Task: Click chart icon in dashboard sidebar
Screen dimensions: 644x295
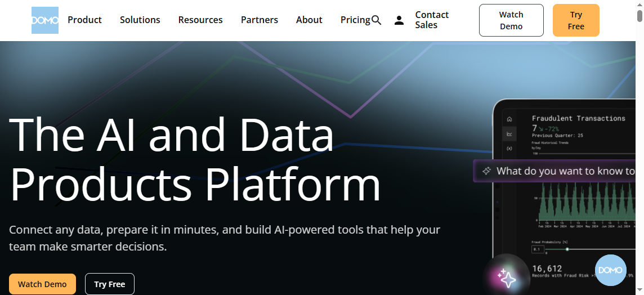Action: [x=509, y=133]
